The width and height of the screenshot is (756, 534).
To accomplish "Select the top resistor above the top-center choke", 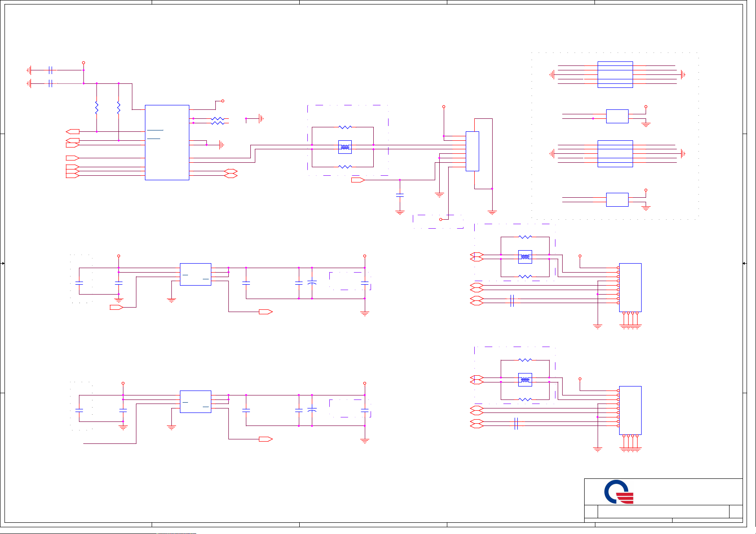I will [345, 127].
